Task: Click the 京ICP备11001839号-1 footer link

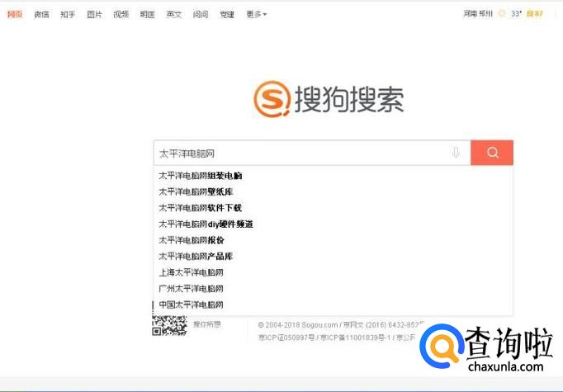Action: [x=355, y=338]
